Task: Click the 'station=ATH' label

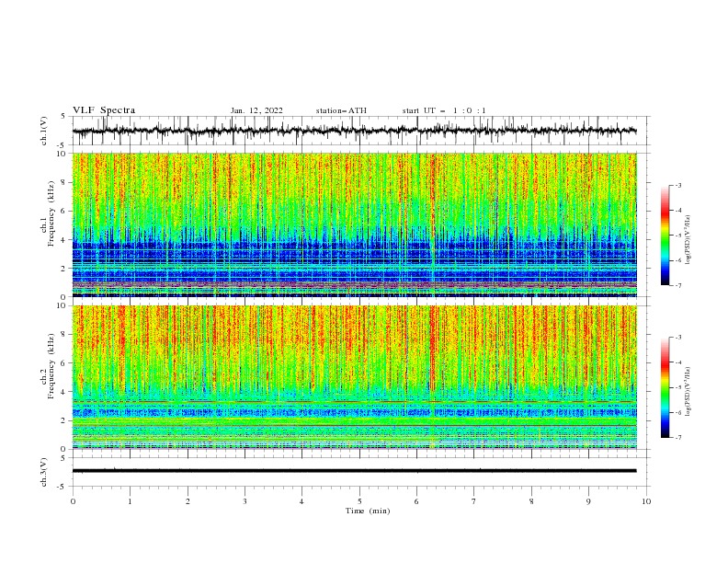Action: click(x=341, y=110)
